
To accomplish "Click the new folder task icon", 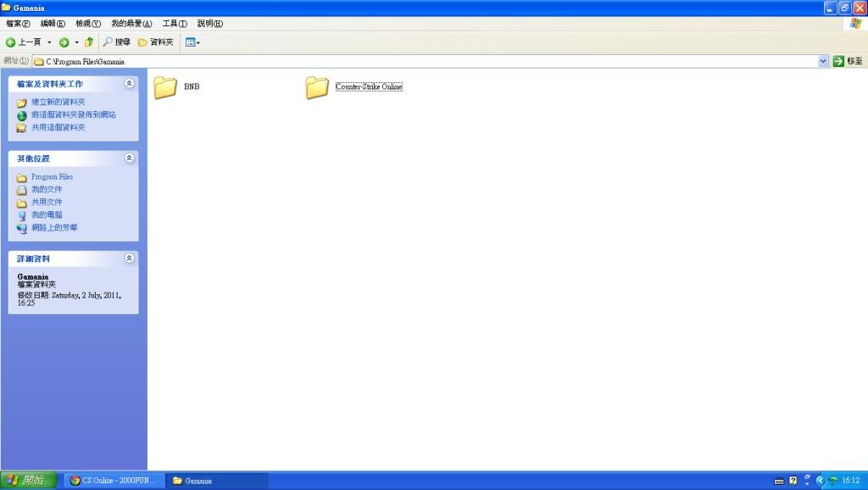I will (21, 103).
